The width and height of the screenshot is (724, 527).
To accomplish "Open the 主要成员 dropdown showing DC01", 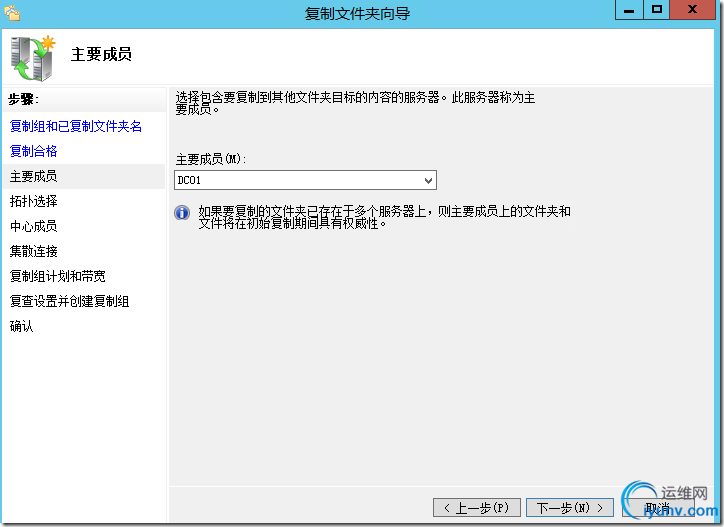I will (305, 180).
